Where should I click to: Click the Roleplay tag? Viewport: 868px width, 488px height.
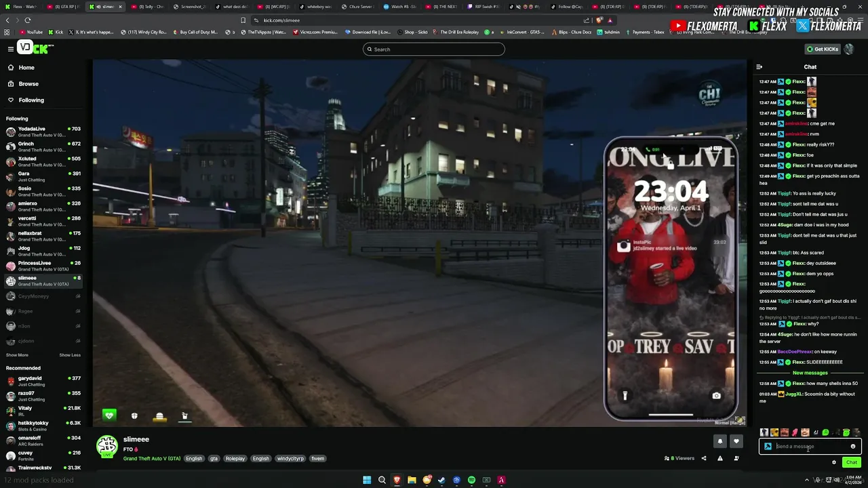pyautogui.click(x=235, y=459)
